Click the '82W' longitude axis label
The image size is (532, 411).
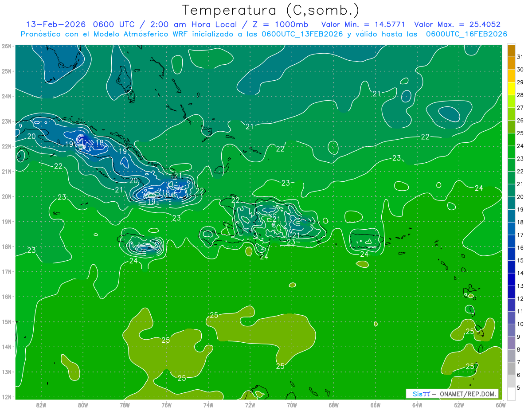(41, 404)
